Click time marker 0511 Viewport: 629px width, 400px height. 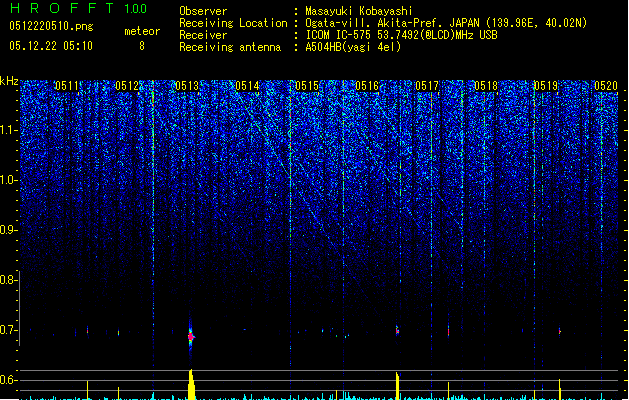[67, 86]
